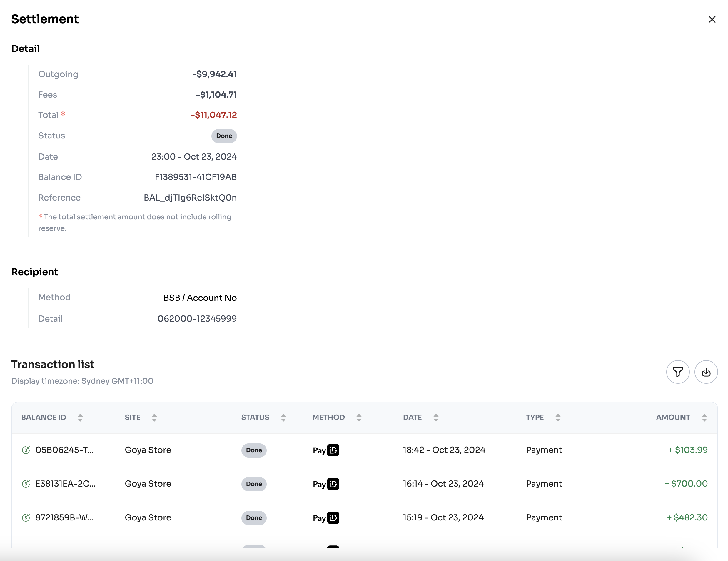Open transaction 05B06245-T... row

tap(64, 450)
